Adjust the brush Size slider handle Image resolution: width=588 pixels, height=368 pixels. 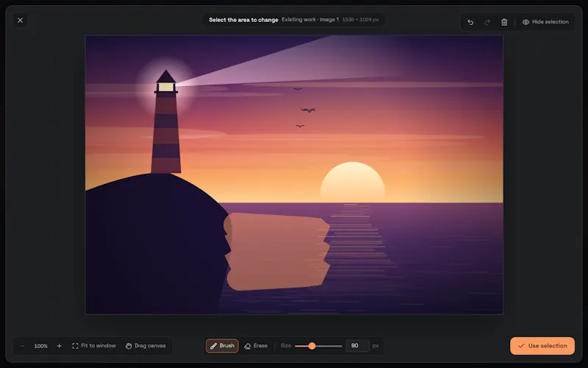coord(312,346)
